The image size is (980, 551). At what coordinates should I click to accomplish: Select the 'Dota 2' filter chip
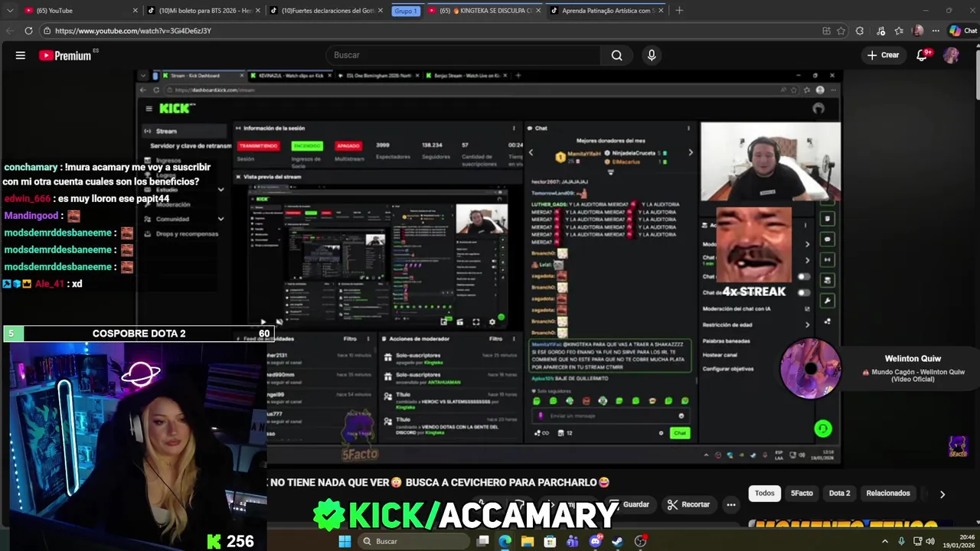(x=839, y=493)
